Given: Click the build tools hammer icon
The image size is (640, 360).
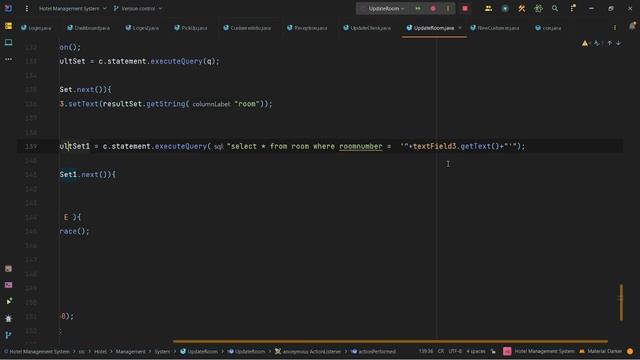Looking at the screenshot, I should pyautogui.click(x=522, y=8).
